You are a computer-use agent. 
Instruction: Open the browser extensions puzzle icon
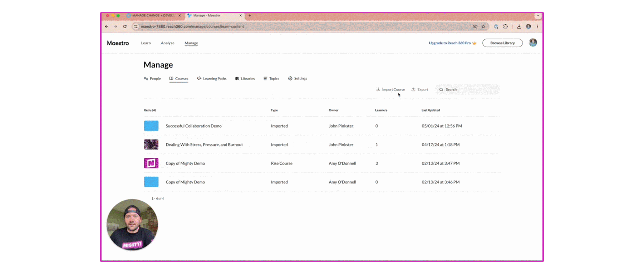[505, 26]
